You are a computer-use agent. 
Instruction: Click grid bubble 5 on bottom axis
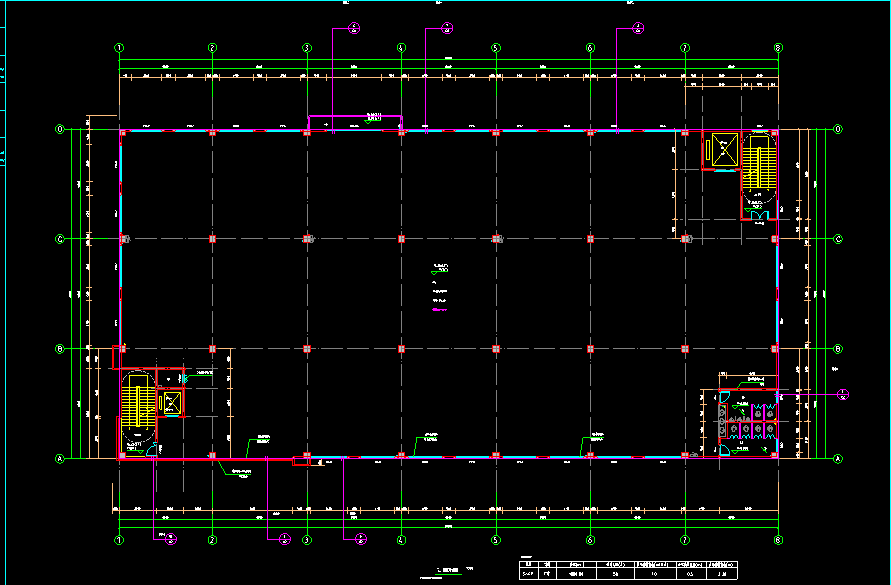coord(495,540)
